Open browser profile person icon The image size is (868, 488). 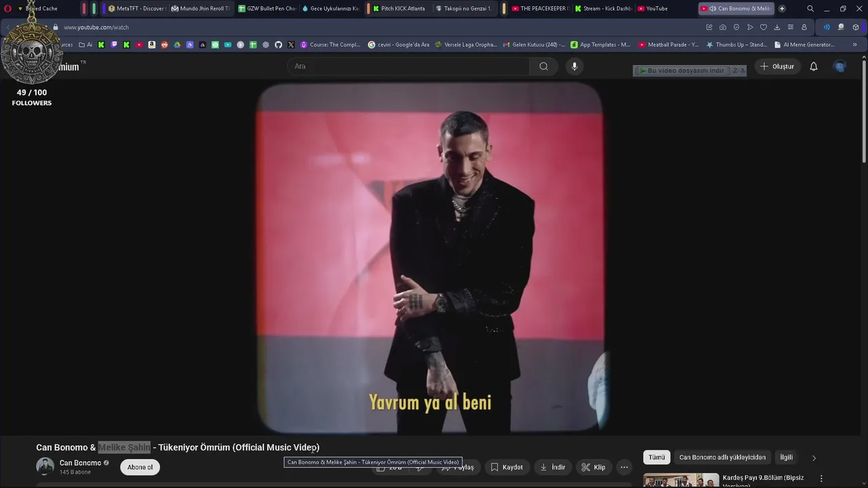pyautogui.click(x=804, y=27)
